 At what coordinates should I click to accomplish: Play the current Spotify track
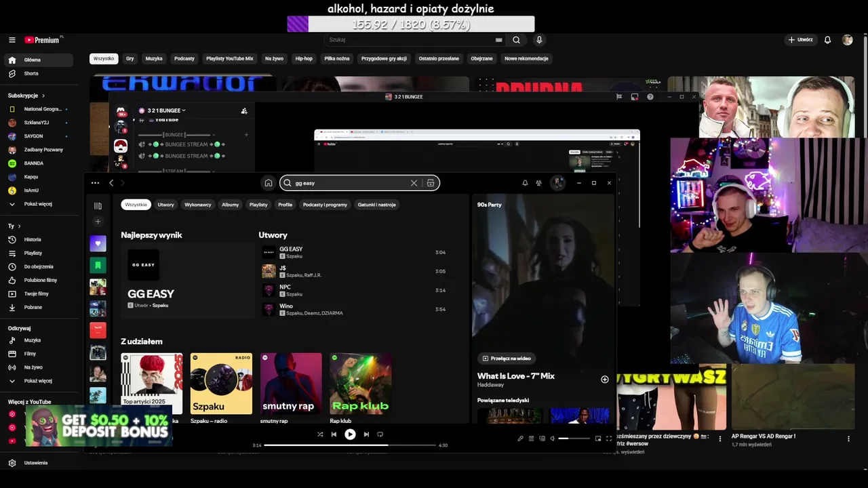click(x=350, y=434)
